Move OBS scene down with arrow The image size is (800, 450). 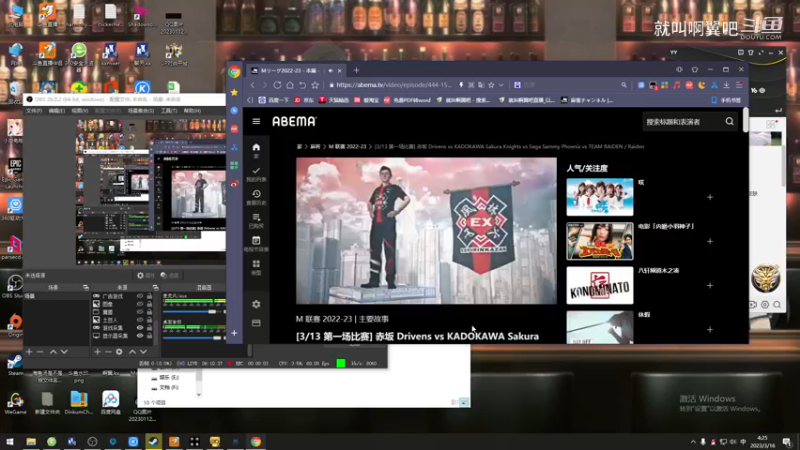(x=64, y=352)
